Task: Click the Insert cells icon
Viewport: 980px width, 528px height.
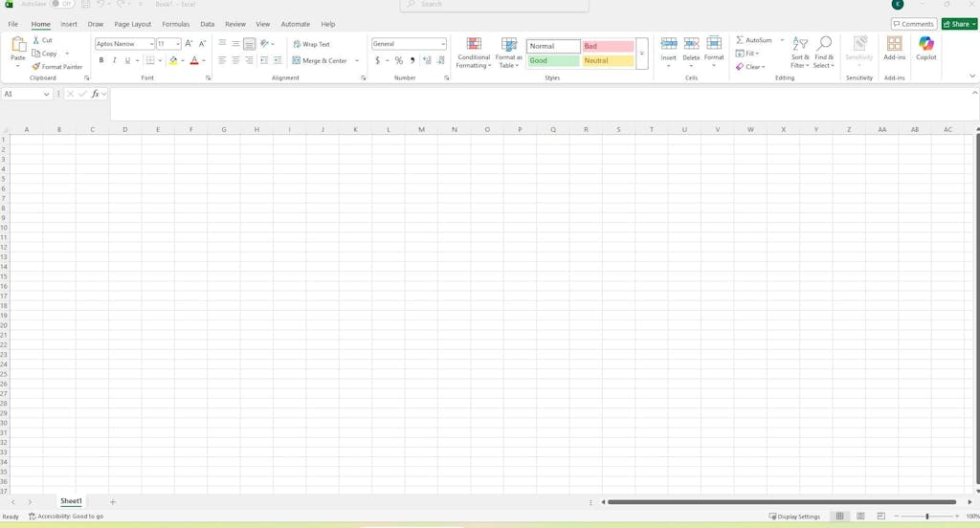Action: tap(668, 44)
